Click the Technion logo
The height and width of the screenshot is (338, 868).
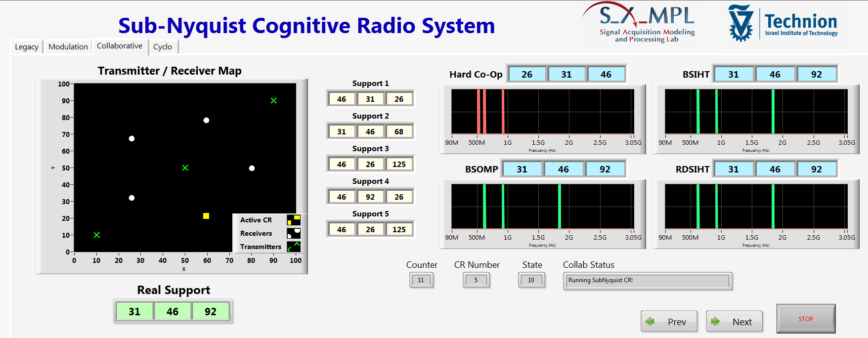[783, 23]
